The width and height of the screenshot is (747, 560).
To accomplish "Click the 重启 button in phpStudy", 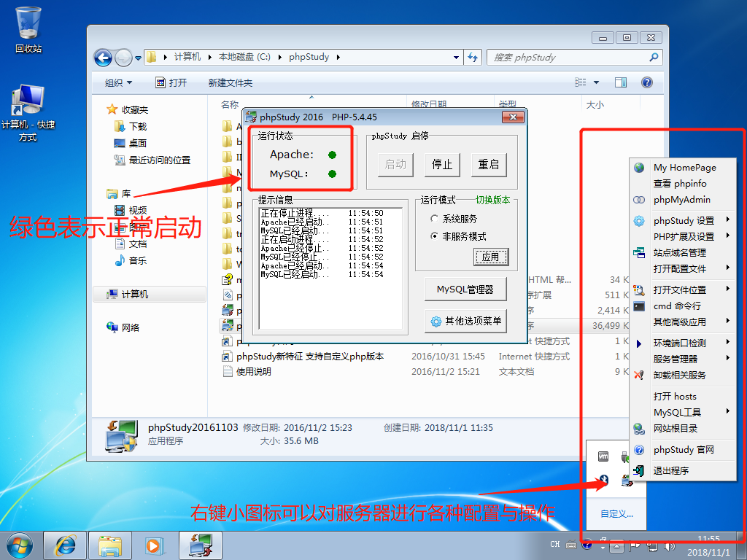I will click(488, 165).
